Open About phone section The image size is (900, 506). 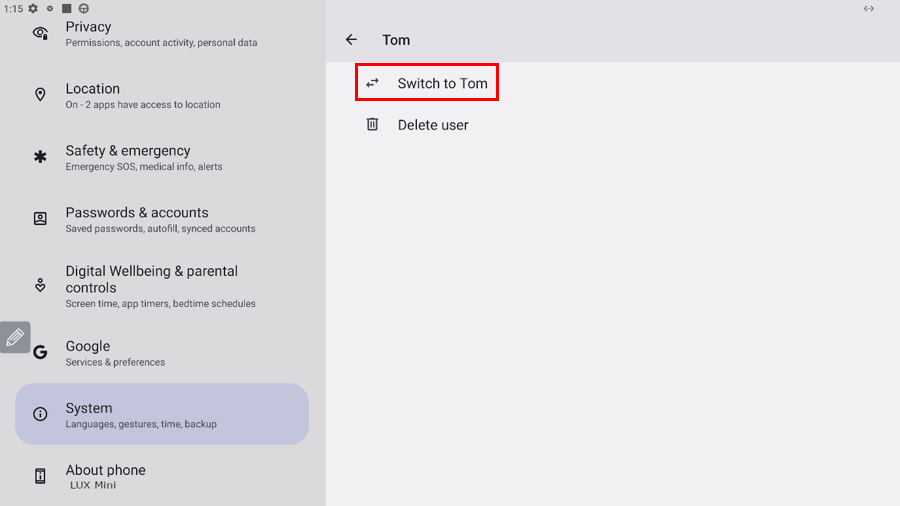[x=105, y=476]
